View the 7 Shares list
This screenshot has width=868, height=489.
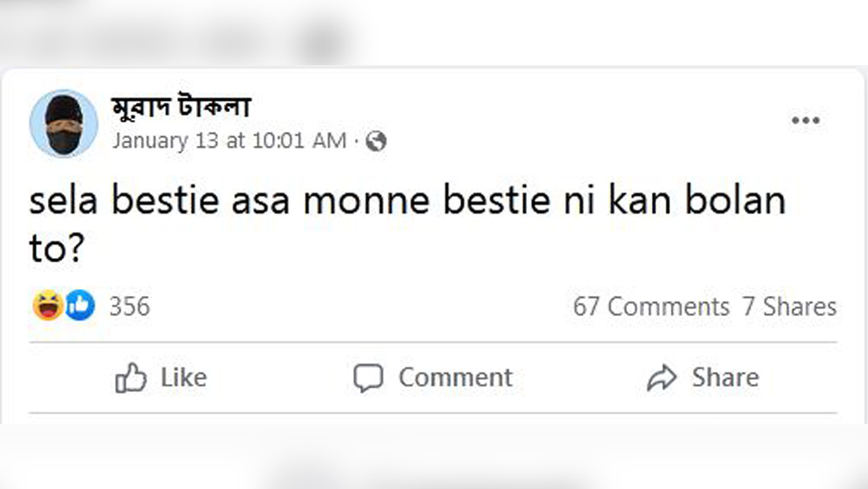pos(789,307)
